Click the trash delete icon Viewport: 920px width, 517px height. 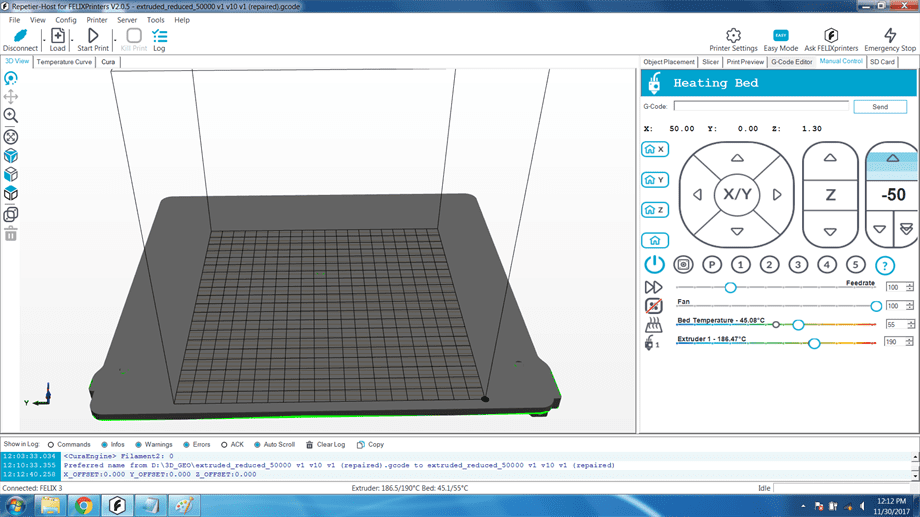11,234
